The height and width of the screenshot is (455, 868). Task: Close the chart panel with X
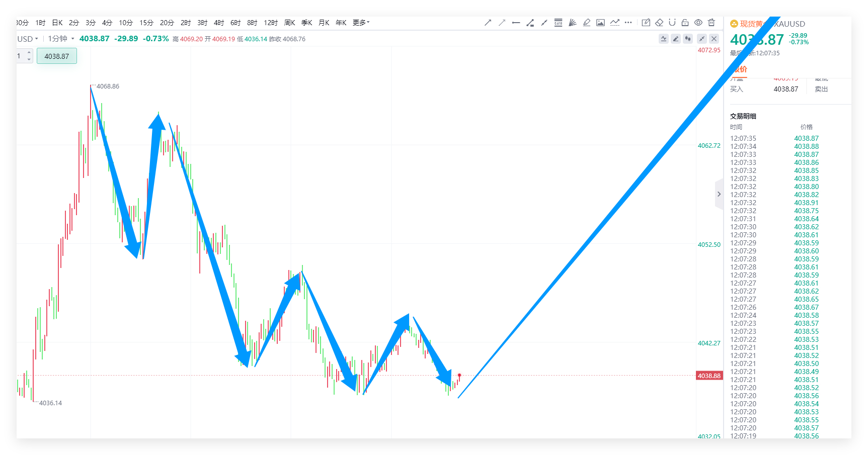714,39
